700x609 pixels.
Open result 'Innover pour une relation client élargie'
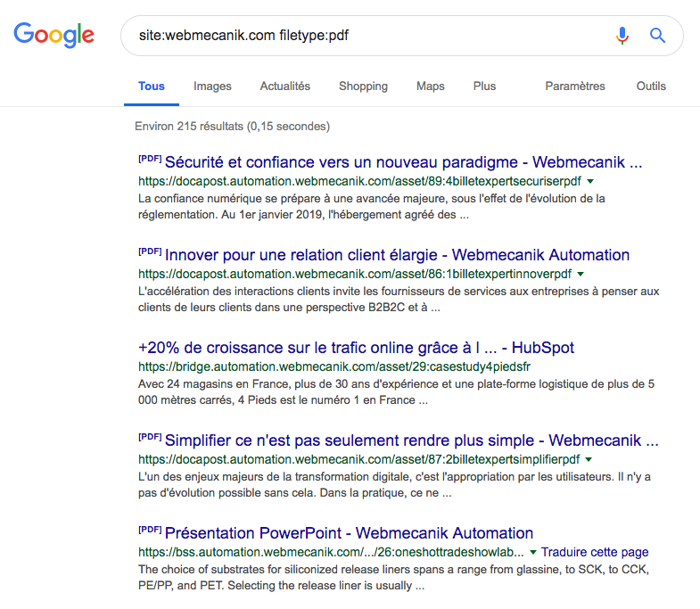(398, 255)
